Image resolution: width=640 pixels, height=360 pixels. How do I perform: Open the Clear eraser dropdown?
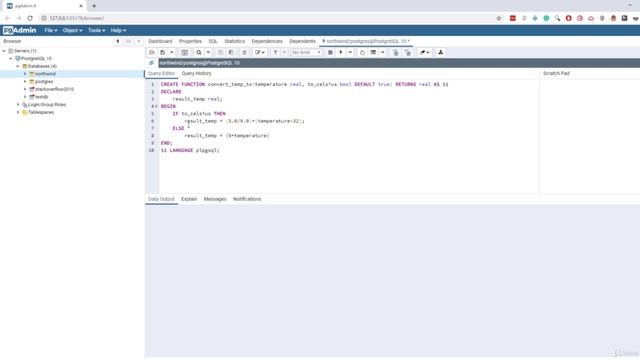pos(424,53)
